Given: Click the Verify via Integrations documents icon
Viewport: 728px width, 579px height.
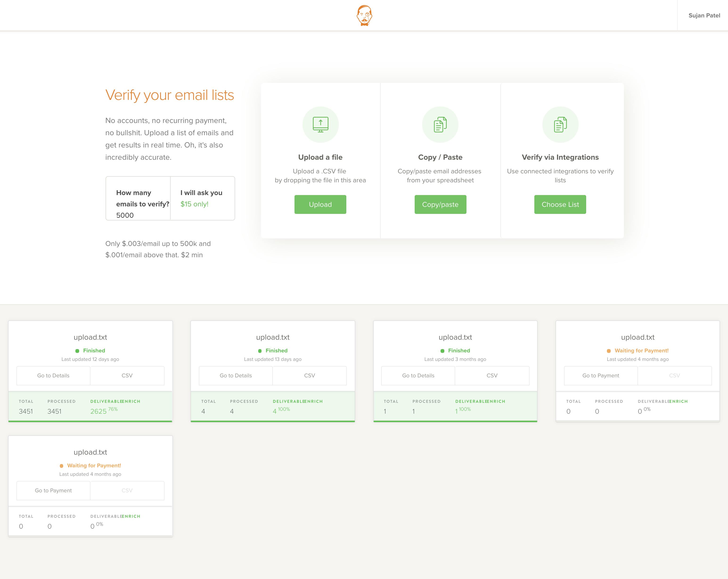Looking at the screenshot, I should click(560, 125).
